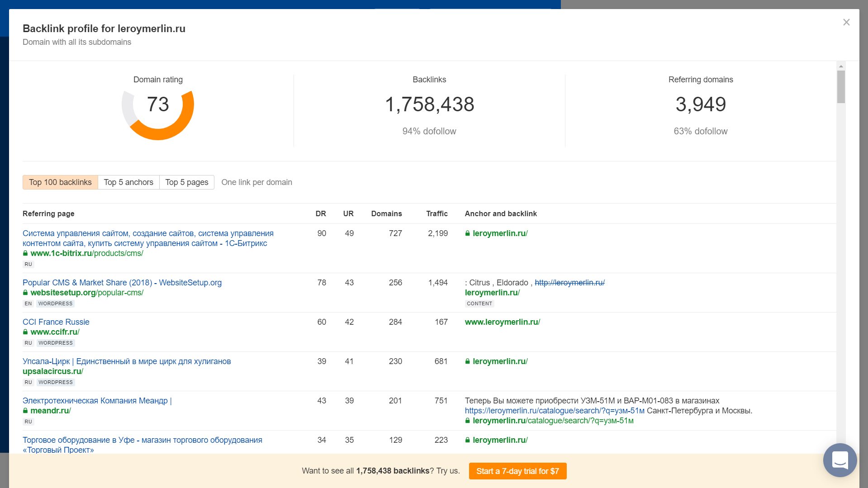Viewport: 868px width, 488px height.
Task: Open the CCI France Russie referring page
Action: (56, 322)
